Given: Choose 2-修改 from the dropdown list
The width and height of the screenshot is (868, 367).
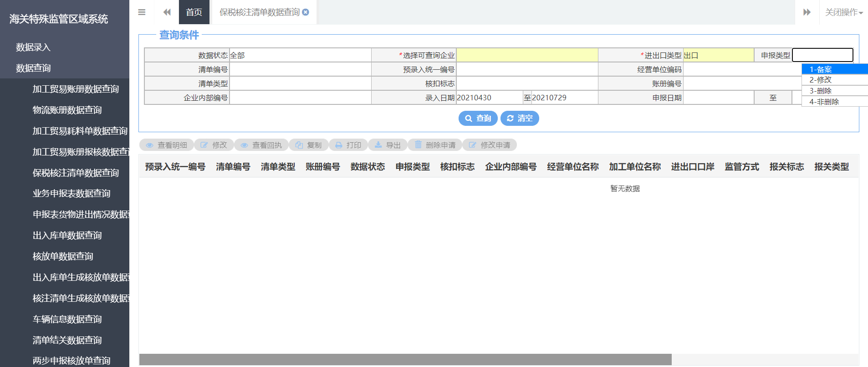Looking at the screenshot, I should point(835,80).
